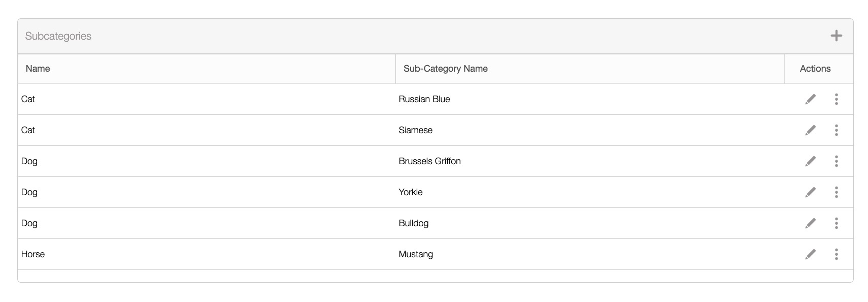Edit the Yorkie subcategory entry
This screenshot has width=868, height=302.
tap(811, 192)
